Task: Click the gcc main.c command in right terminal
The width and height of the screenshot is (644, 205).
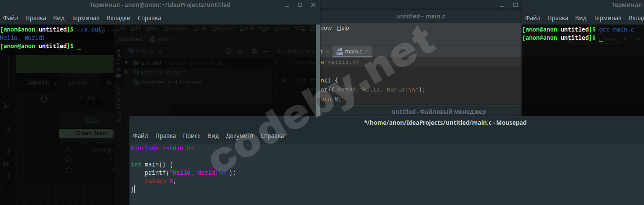Action: click(x=616, y=29)
